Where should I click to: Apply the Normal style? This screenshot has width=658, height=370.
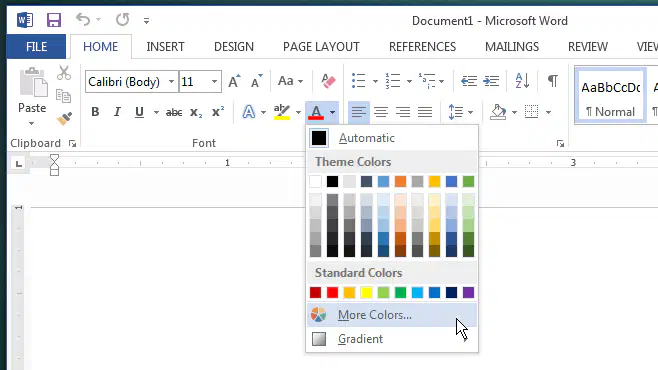(611, 96)
